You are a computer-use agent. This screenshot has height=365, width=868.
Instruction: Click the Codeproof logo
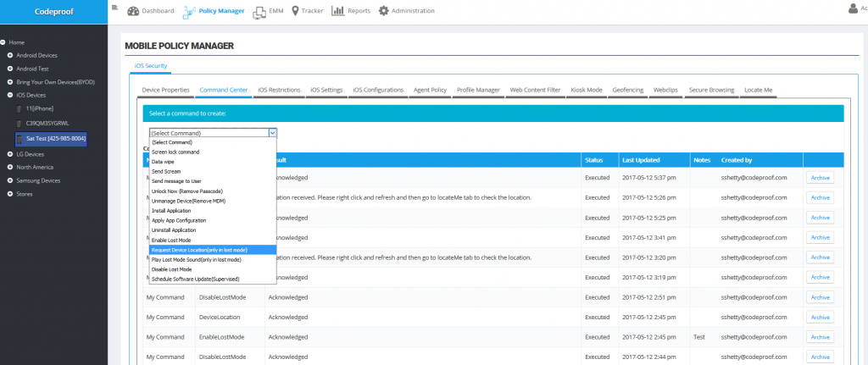[x=53, y=11]
